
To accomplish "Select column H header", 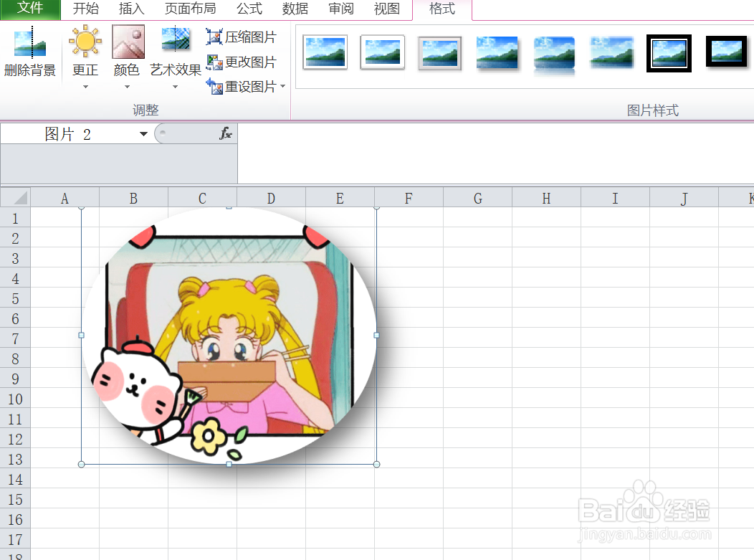I will tap(546, 198).
